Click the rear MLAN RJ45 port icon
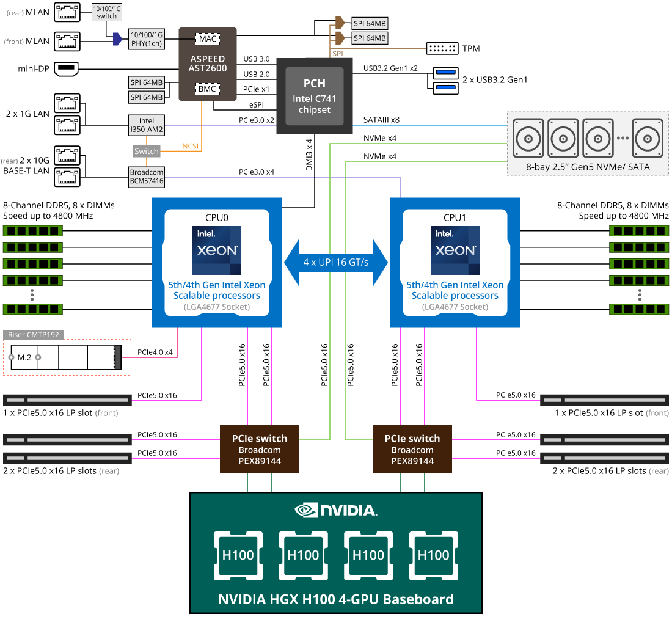Image resolution: width=672 pixels, height=617 pixels. tap(67, 12)
